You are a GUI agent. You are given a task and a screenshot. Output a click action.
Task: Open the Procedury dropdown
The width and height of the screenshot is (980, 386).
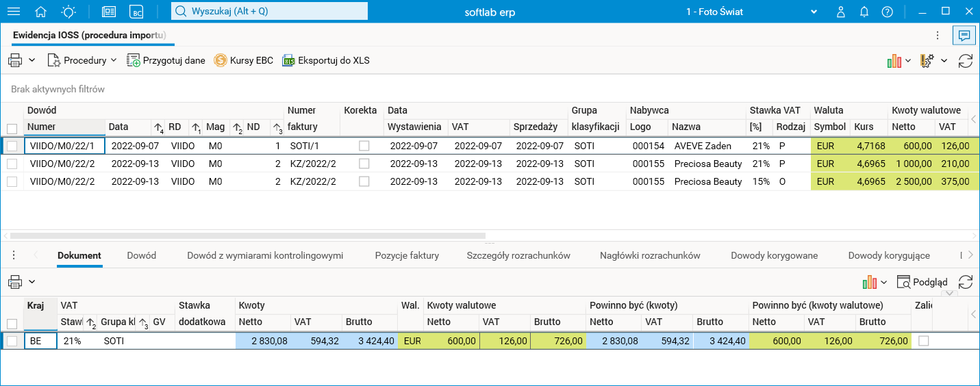tap(82, 60)
